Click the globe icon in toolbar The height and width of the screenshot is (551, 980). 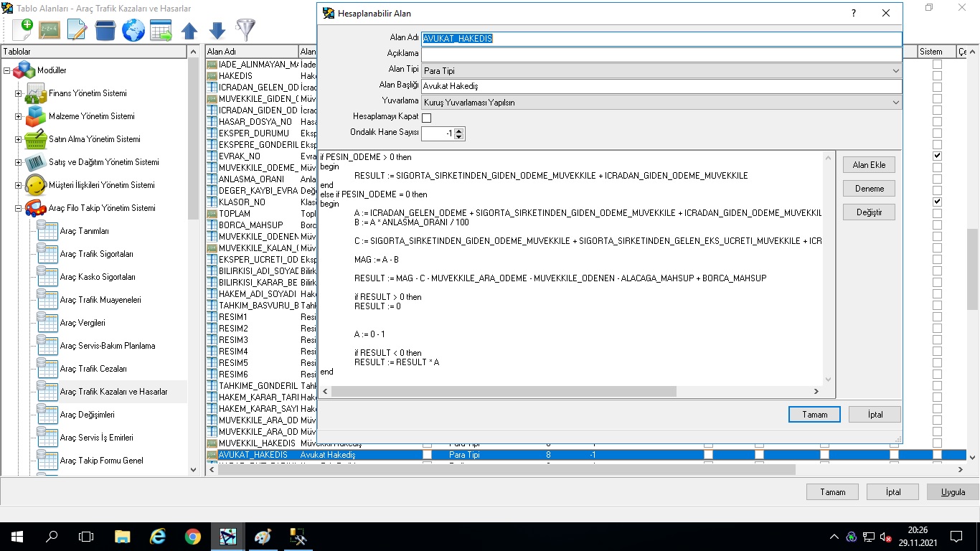point(133,29)
